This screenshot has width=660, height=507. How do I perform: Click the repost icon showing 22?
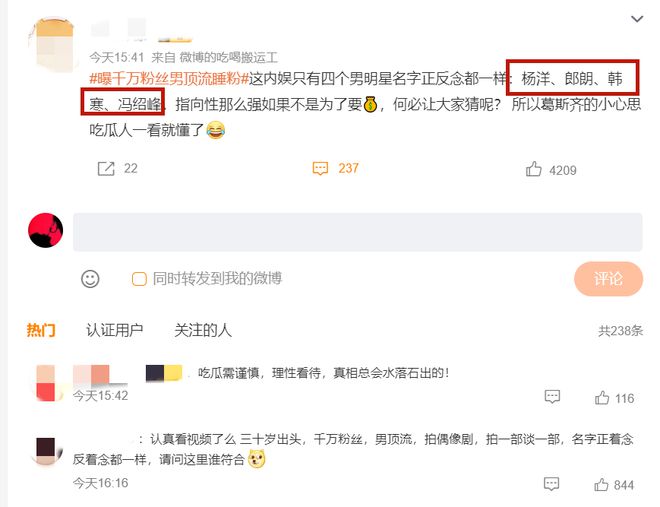pos(106,168)
